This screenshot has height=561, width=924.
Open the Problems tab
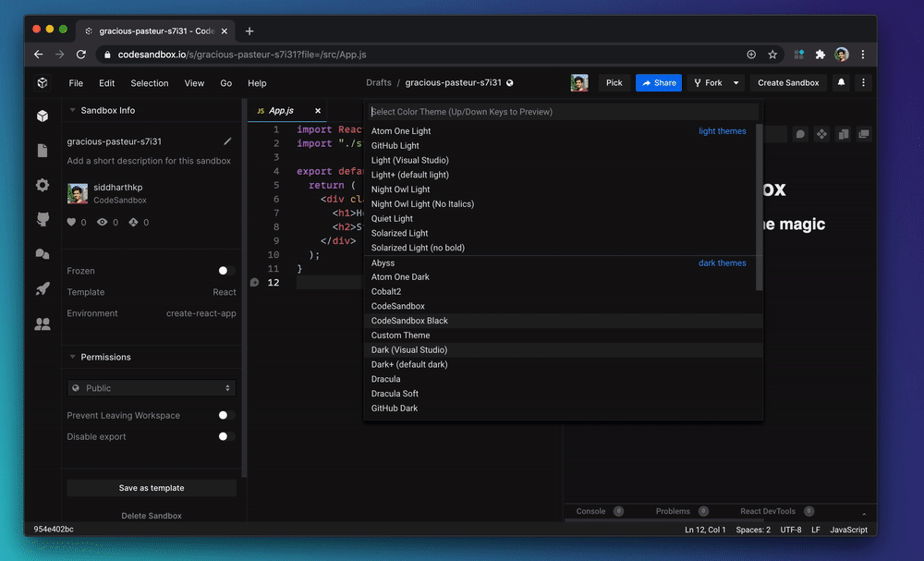point(673,511)
